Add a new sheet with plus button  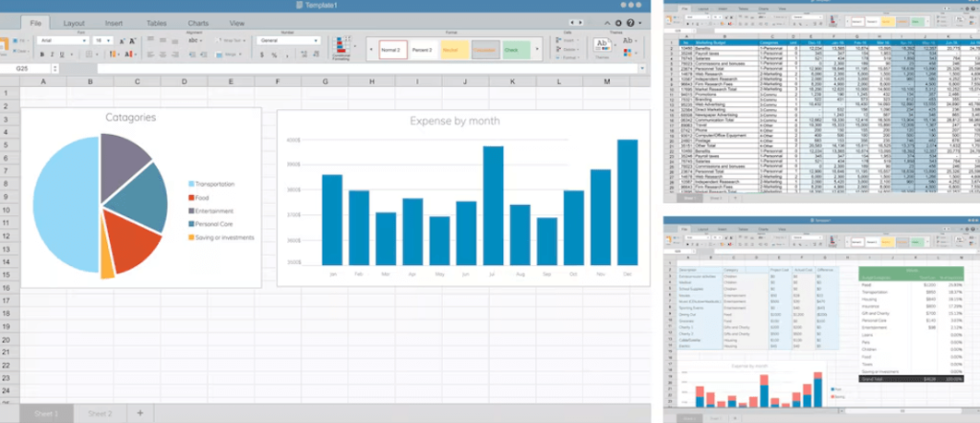coord(140,412)
